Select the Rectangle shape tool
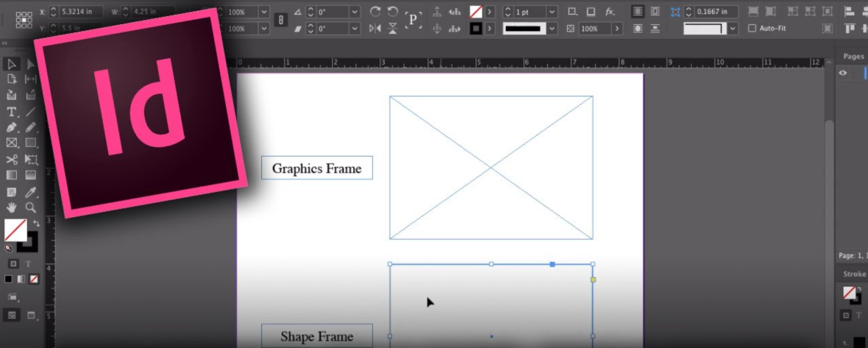868x348 pixels. tap(31, 143)
